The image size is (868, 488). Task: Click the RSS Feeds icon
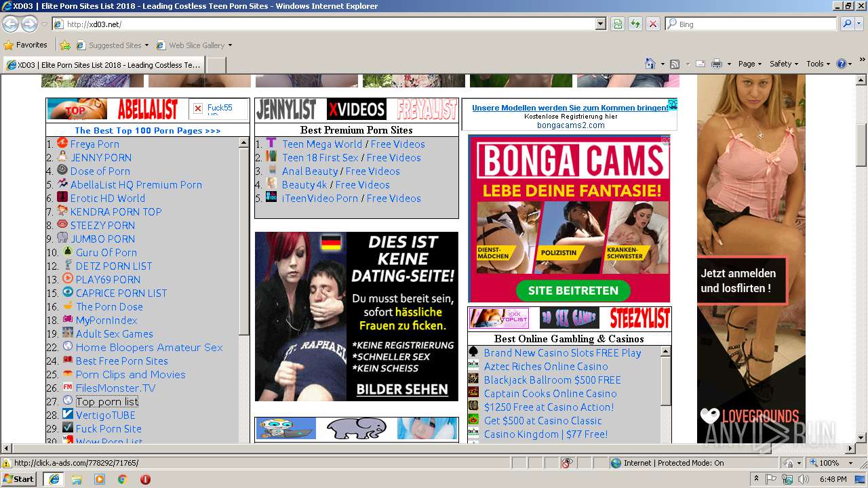675,64
